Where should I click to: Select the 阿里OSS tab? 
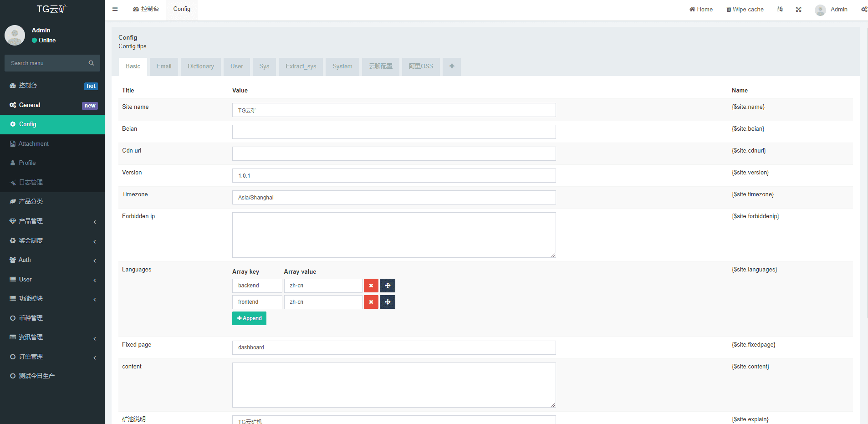click(x=421, y=66)
